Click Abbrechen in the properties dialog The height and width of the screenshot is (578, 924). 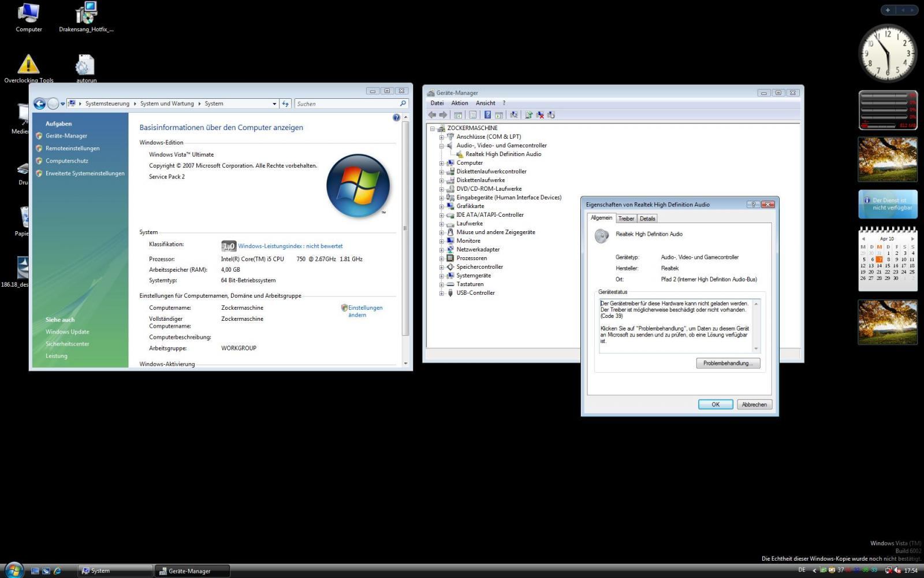[754, 405]
